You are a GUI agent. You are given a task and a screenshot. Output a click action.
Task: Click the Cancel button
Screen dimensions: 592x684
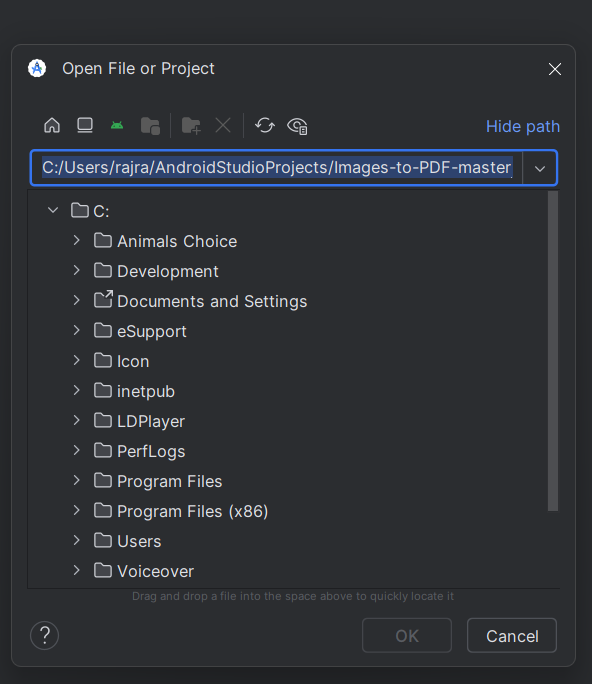click(512, 636)
